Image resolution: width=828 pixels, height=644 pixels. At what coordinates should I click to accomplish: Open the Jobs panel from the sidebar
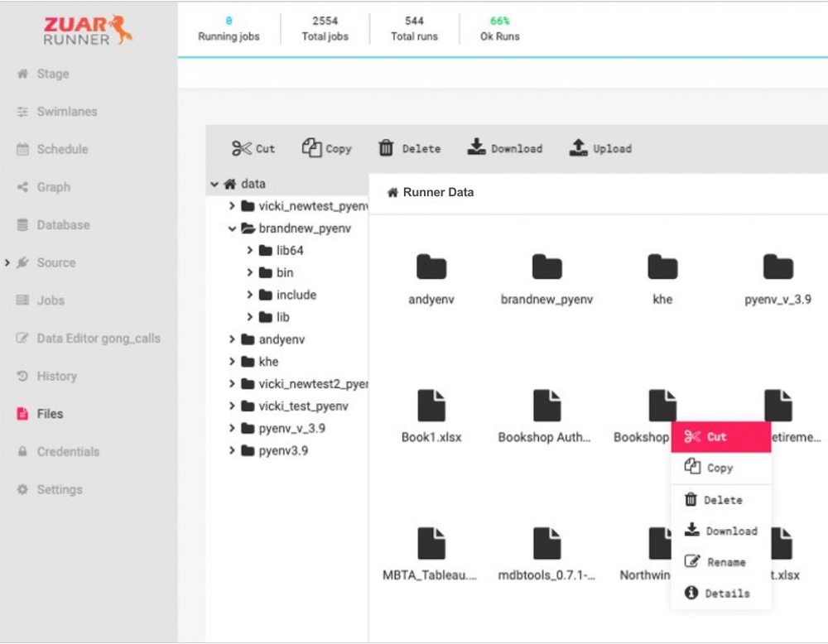click(50, 300)
